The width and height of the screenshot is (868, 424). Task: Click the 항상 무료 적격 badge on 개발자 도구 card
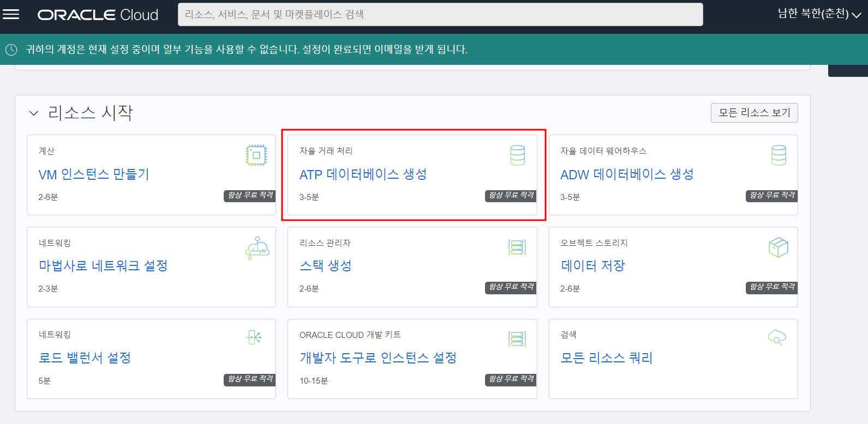point(511,380)
